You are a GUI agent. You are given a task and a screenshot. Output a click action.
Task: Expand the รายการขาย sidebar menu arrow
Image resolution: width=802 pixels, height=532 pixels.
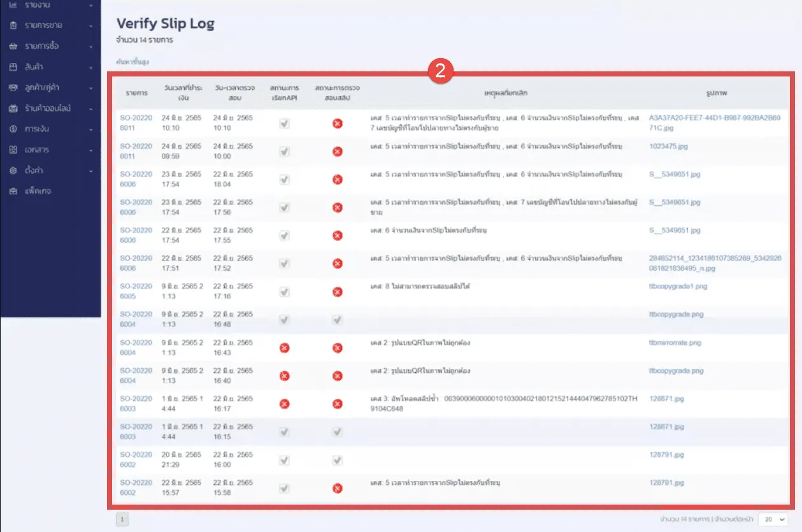point(91,26)
